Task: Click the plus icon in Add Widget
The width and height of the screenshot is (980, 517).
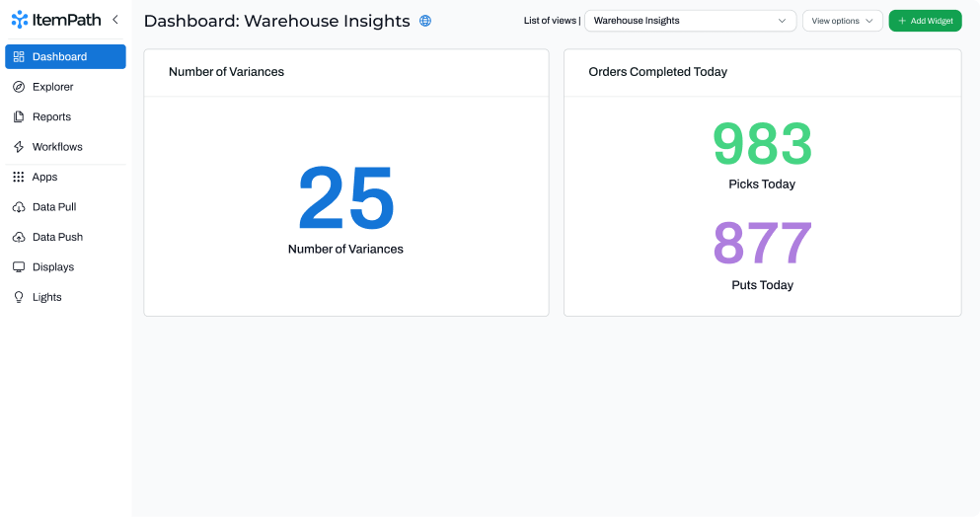Action: [902, 21]
